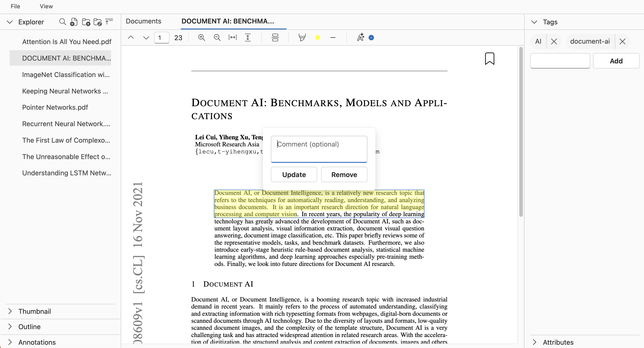644x348 pixels.
Task: Click the new tag input field
Action: click(x=560, y=61)
